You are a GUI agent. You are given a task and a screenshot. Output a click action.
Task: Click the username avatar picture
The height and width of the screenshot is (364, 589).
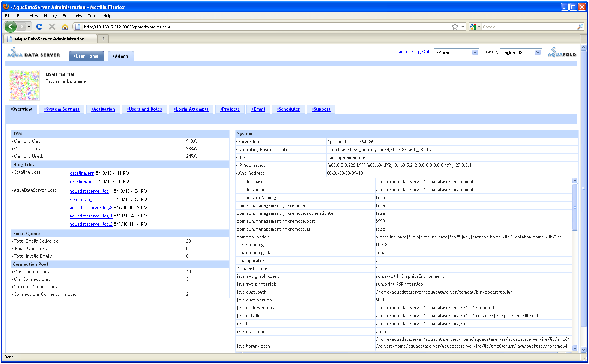coord(24,85)
